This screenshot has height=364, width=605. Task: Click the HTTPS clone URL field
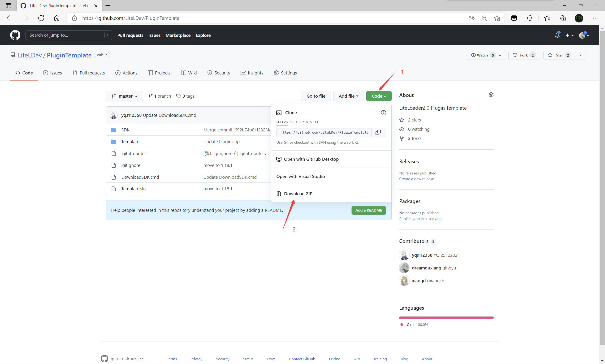pos(324,132)
